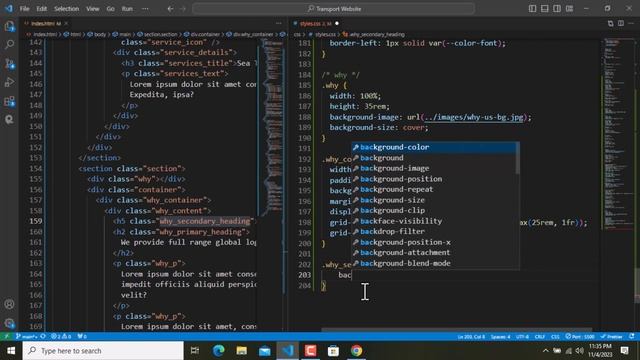Select background-blend-mode suggestion
This screenshot has width=640, height=360.
pos(433,263)
